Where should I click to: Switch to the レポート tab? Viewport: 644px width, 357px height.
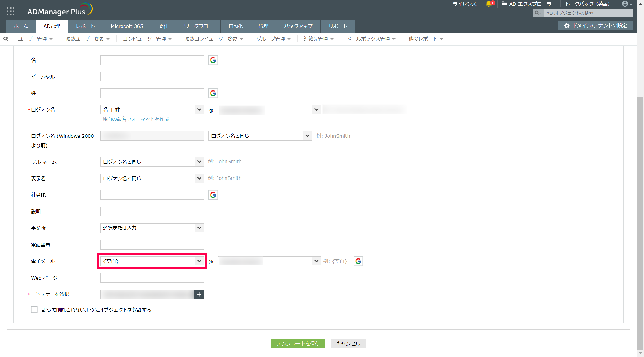click(85, 26)
